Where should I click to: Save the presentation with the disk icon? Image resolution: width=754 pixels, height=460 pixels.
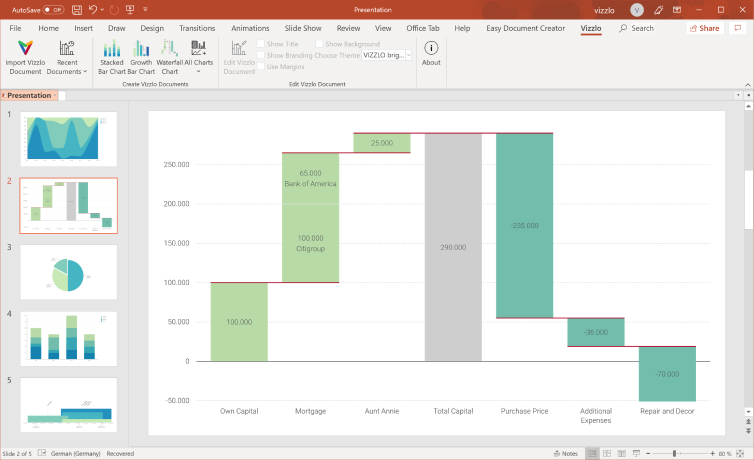click(76, 10)
